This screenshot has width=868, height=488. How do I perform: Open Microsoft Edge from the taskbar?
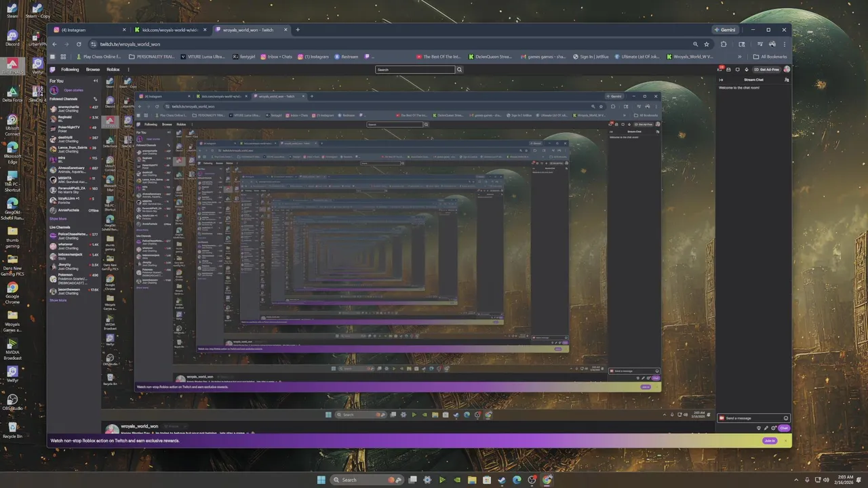coord(517,480)
